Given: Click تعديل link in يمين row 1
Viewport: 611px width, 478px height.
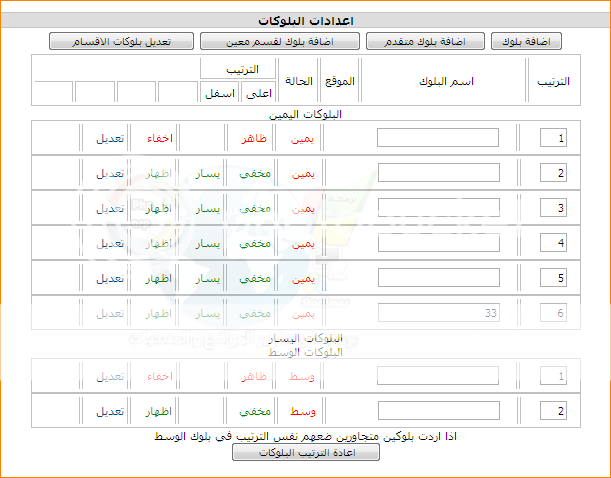Looking at the screenshot, I should pyautogui.click(x=110, y=139).
